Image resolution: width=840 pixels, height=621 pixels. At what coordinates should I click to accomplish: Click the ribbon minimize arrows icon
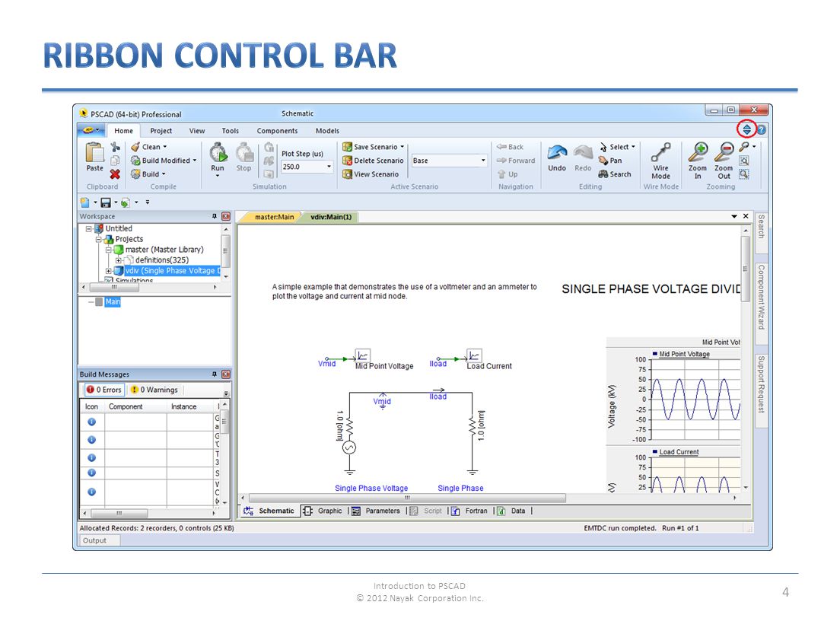(x=746, y=129)
